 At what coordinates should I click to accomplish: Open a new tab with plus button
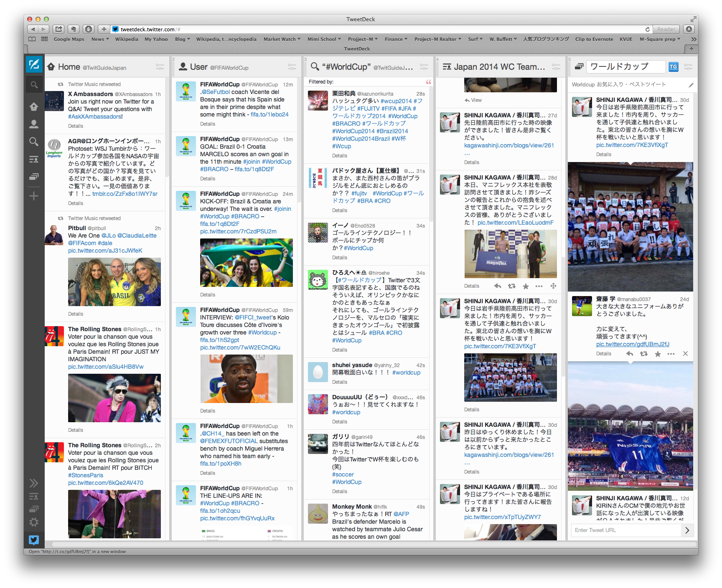click(691, 49)
